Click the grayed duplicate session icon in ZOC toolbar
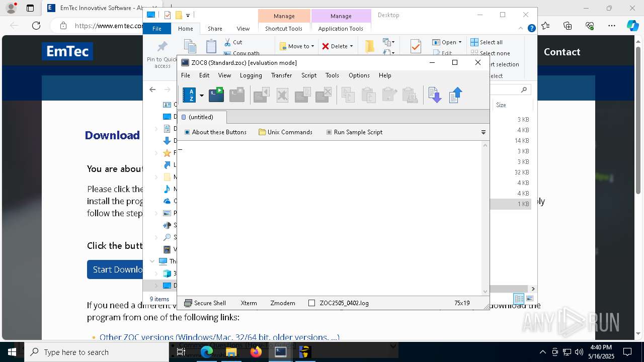Image resolution: width=644 pixels, height=362 pixels. pos(237,95)
